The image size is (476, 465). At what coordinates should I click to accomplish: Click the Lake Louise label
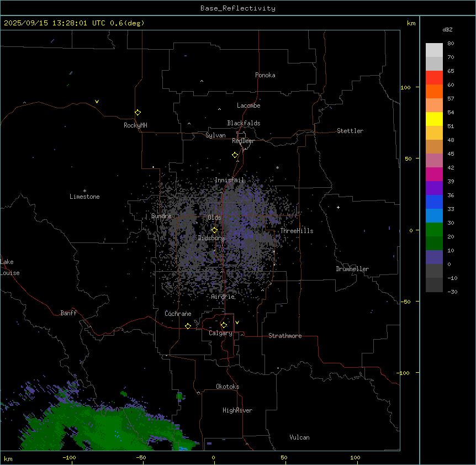10,267
